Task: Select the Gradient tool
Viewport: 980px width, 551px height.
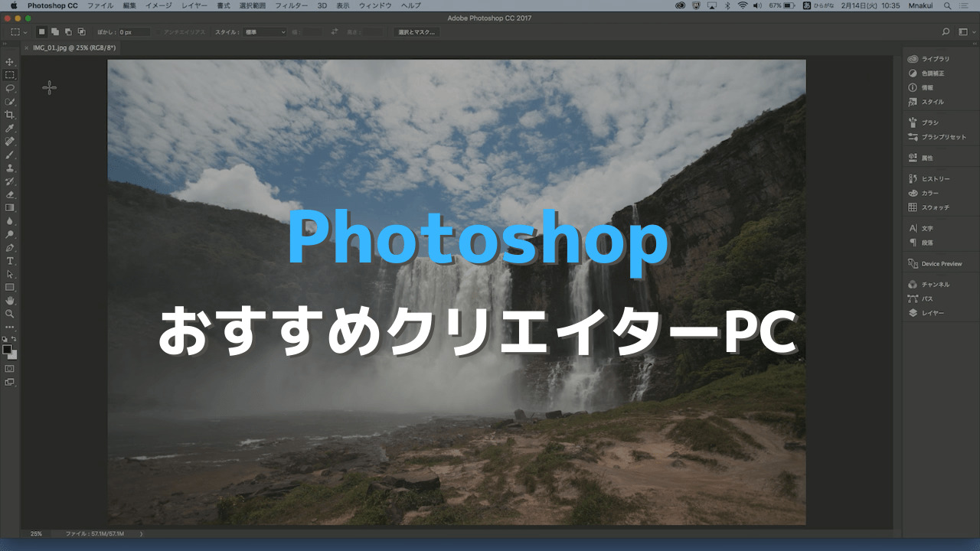Action: (10, 207)
